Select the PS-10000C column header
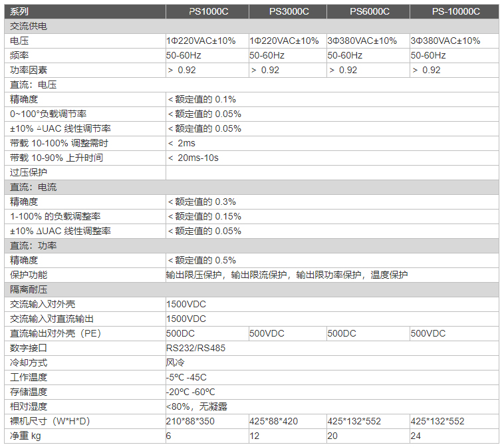The width and height of the screenshot is (504, 447). point(453,12)
